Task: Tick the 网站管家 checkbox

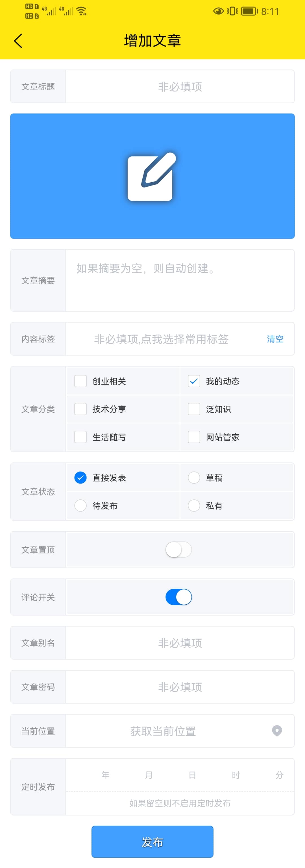Action: 194,437
